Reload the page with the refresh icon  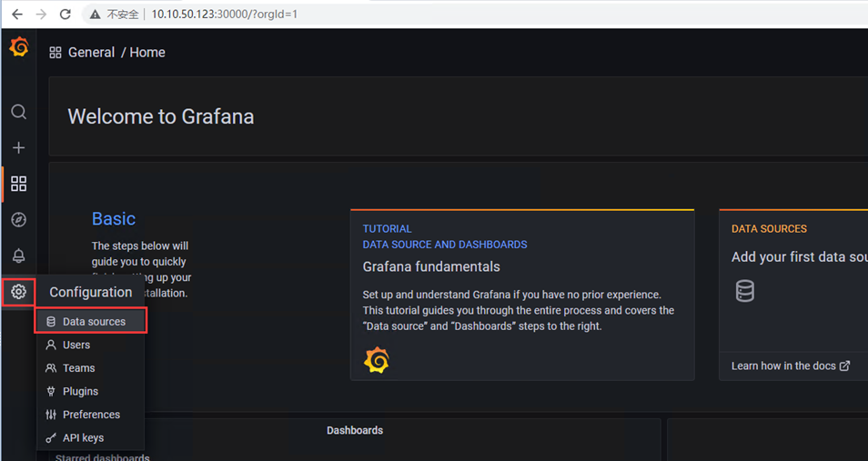(x=66, y=14)
